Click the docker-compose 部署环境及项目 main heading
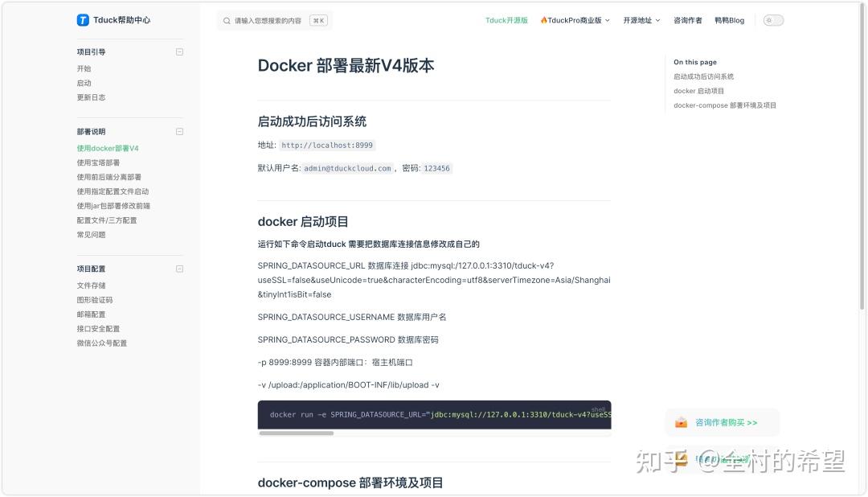The height and width of the screenshot is (497, 868). pos(350,483)
